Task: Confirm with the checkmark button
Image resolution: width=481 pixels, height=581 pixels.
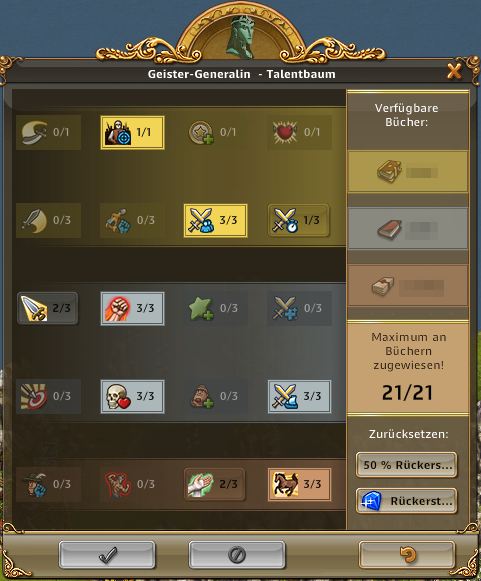Action: pos(107,555)
